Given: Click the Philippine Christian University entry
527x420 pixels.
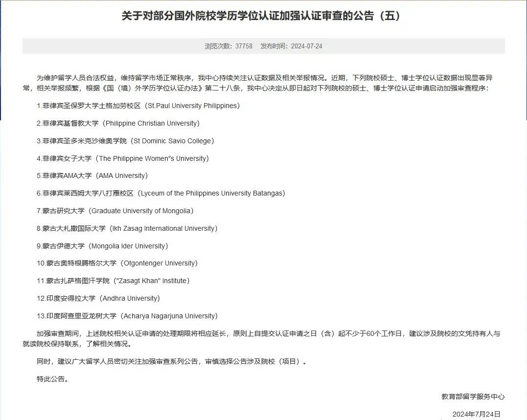Looking at the screenshot, I should pyautogui.click(x=118, y=123).
